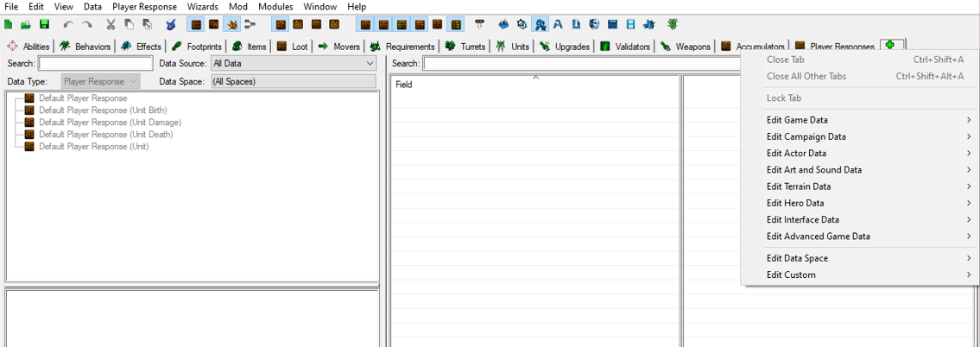980x347 pixels.
Task: Open the Cutscenes film strip icon
Action: 630,25
